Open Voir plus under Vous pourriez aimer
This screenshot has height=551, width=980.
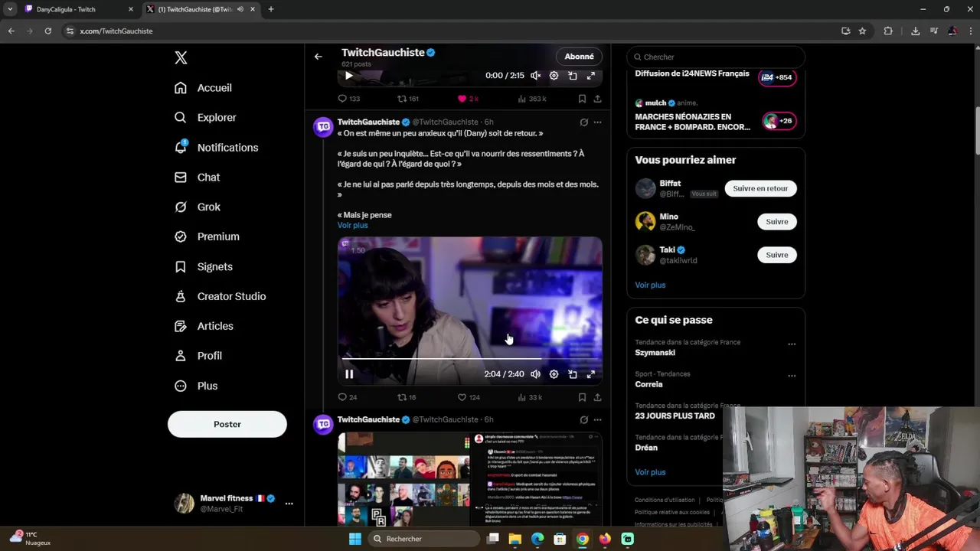point(650,285)
